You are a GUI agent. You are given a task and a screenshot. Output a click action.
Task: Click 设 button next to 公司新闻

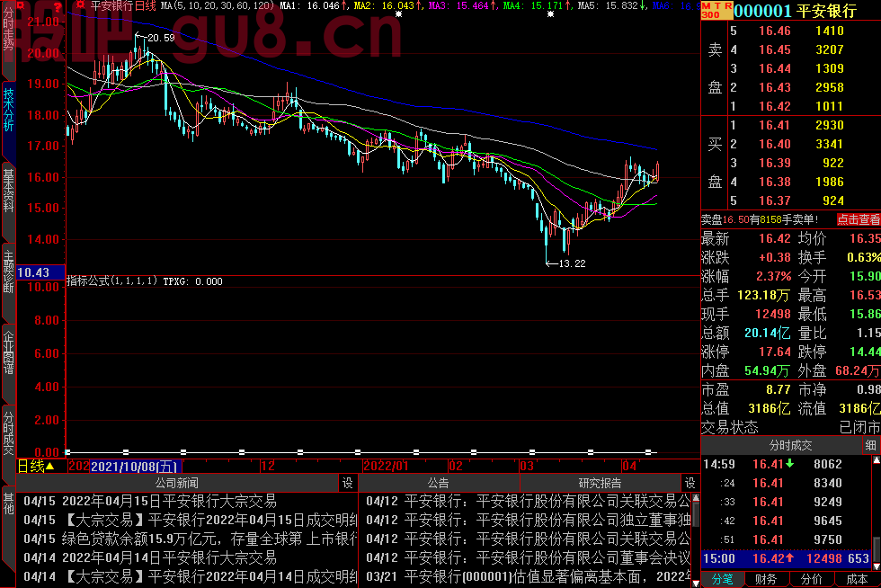(348, 483)
